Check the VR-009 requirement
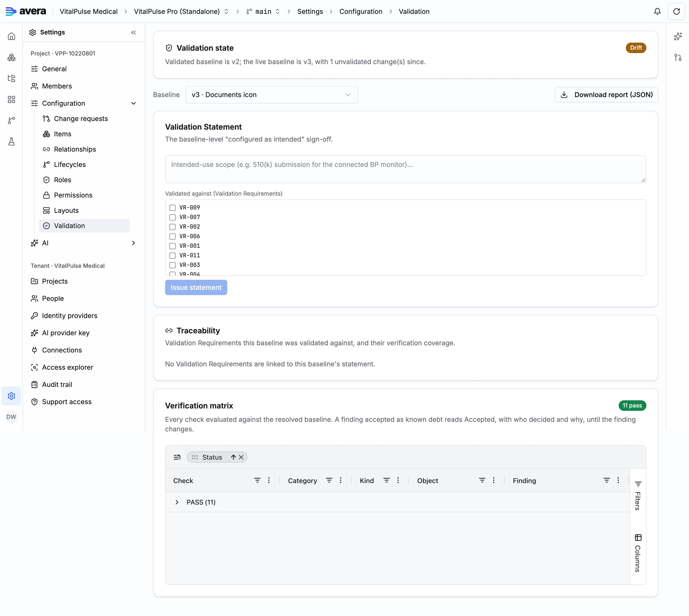Image resolution: width=689 pixels, height=616 pixels. pos(172,208)
